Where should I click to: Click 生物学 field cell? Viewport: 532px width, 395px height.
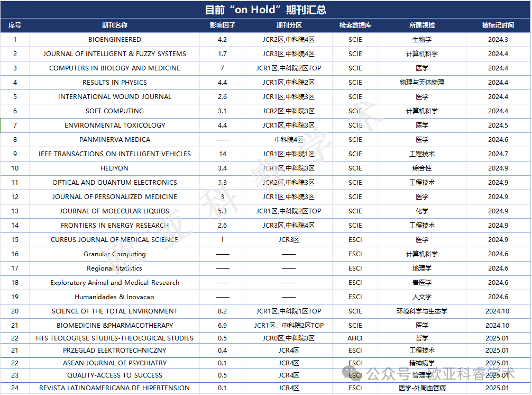[x=421, y=39]
